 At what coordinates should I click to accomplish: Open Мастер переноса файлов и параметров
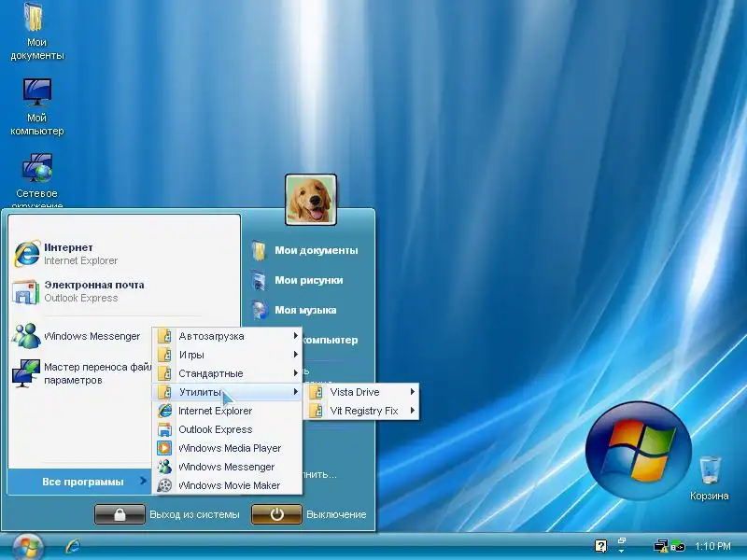pyautogui.click(x=81, y=373)
